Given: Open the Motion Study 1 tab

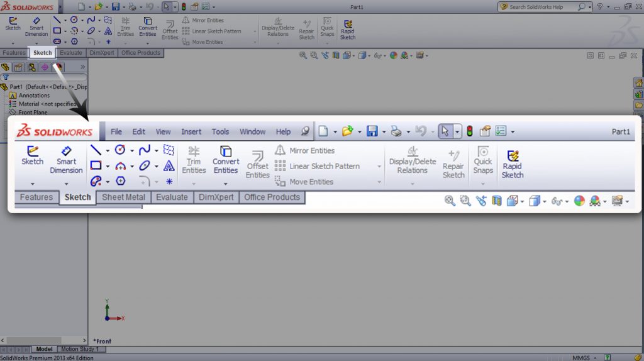Looking at the screenshot, I should (80, 349).
